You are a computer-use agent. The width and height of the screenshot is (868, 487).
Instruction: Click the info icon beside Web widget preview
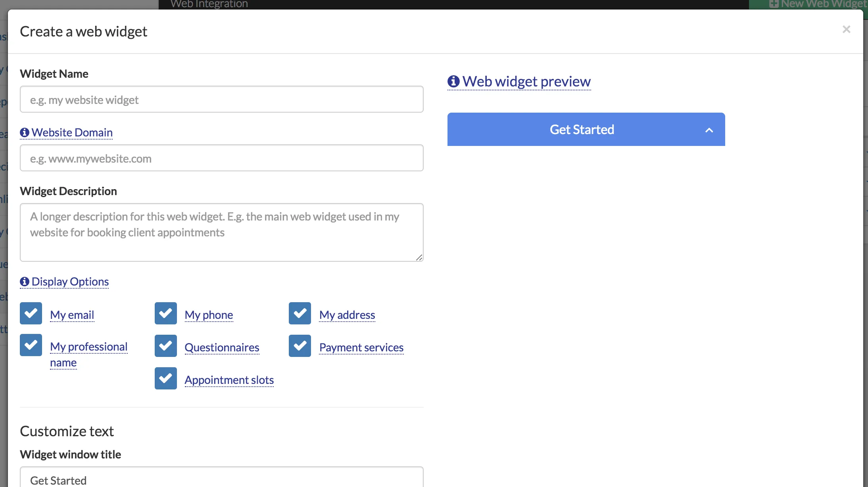click(453, 81)
